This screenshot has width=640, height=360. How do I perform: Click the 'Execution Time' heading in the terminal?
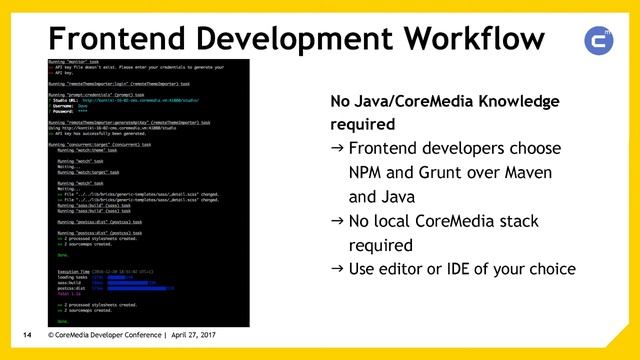(73, 272)
